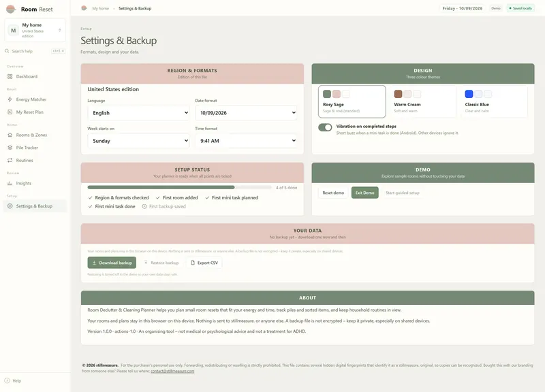Click the checkmark beside First room added

tap(158, 197)
